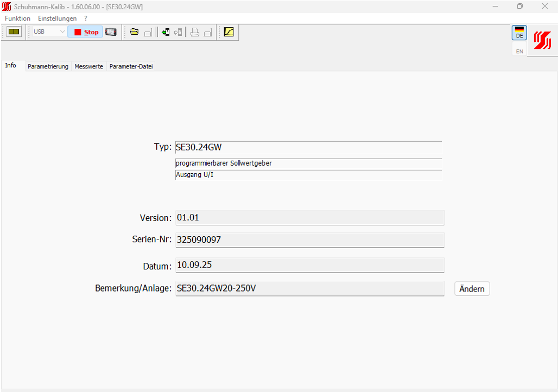Open the yellow curve chart tool

pyautogui.click(x=229, y=32)
